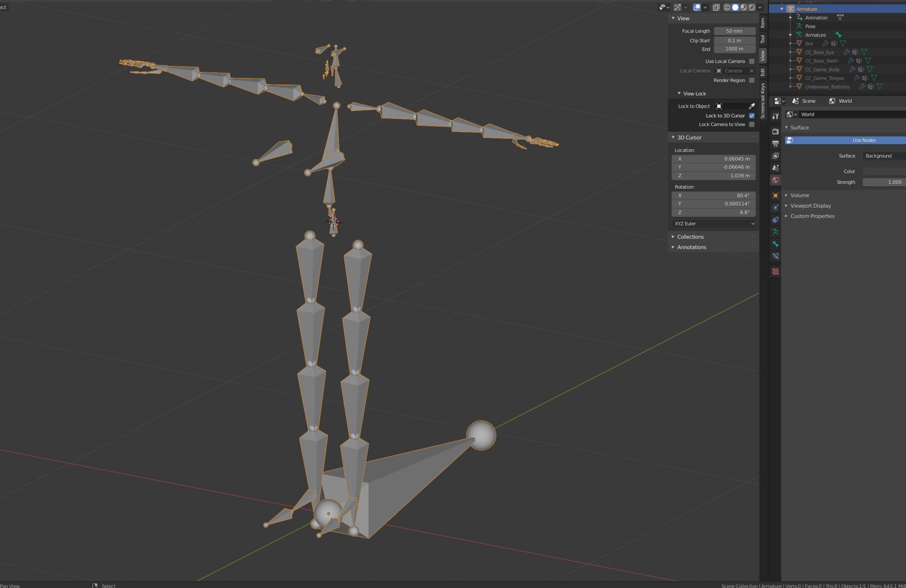This screenshot has height=588, width=906.
Task: Expand the Annotations panel
Action: pyautogui.click(x=673, y=247)
